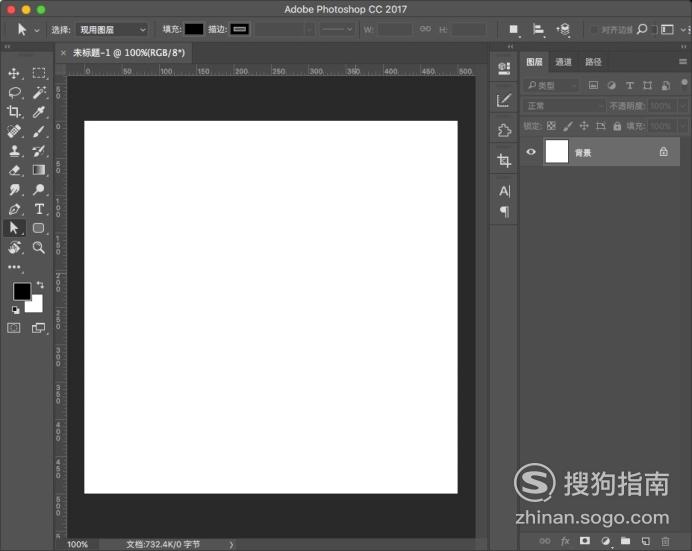
Task: Select the Horizontal Type tool
Action: coord(39,209)
